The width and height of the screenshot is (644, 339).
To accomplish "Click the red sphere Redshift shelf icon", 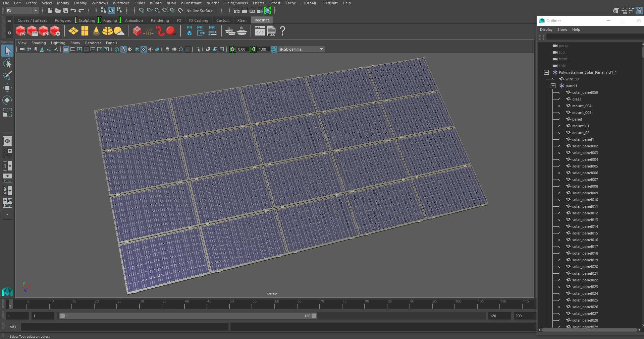I will click(x=171, y=31).
